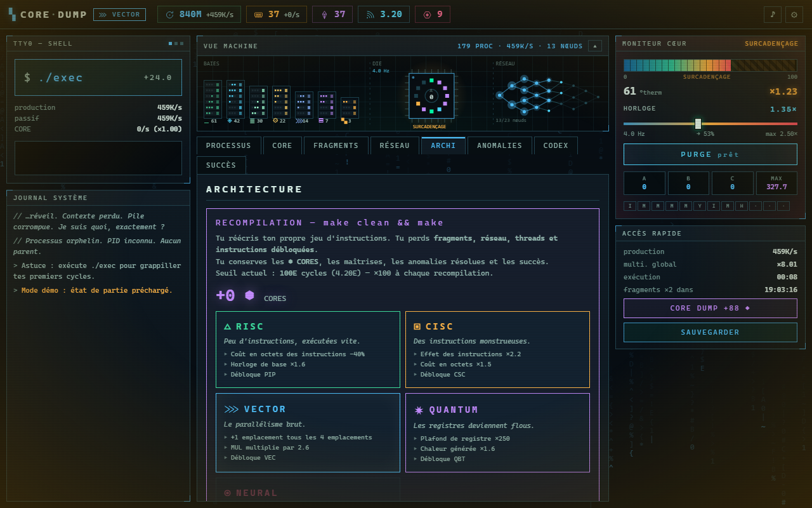Viewport: 812px width, 508px height.
Task: Click the Core Dump logo icon
Action: 12,14
